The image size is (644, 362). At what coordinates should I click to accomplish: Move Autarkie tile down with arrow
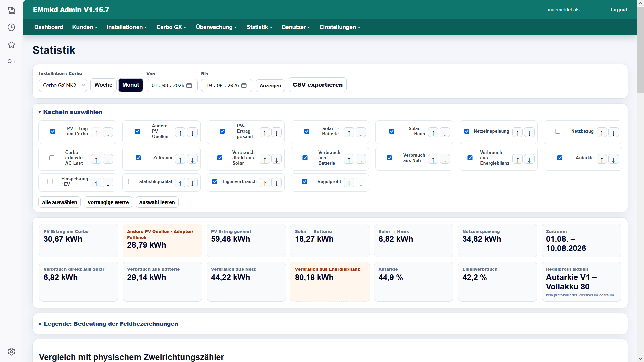[613, 159]
